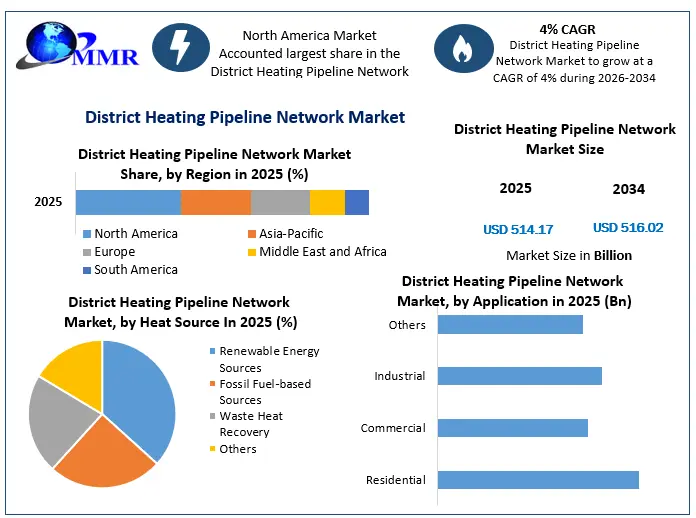The height and width of the screenshot is (518, 696).
Task: Click the Others legend swatch in pie legend
Action: (213, 449)
